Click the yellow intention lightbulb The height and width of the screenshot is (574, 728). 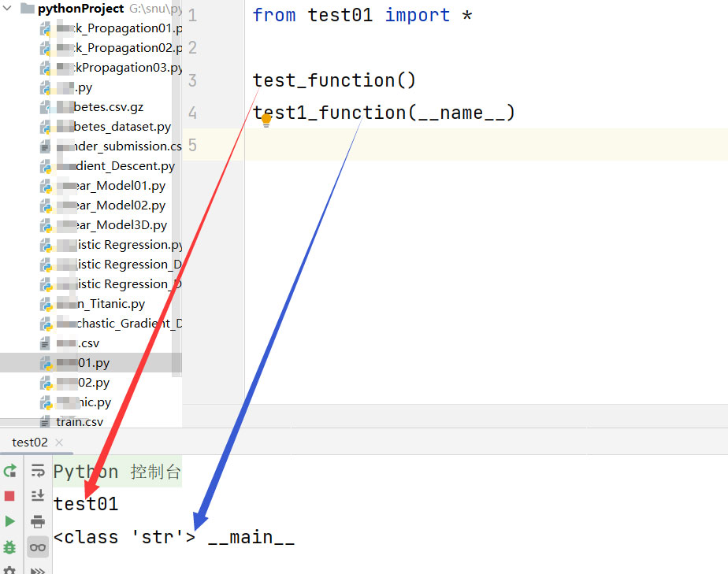click(x=266, y=120)
